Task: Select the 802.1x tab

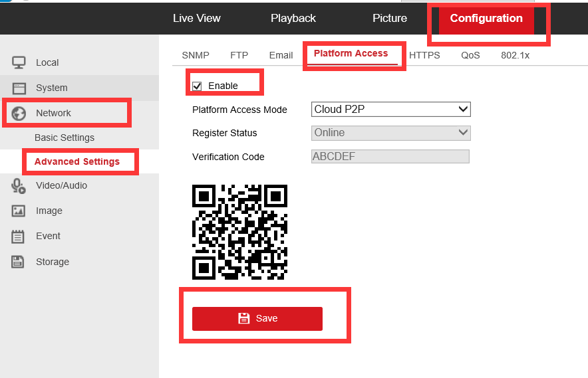Action: [515, 55]
